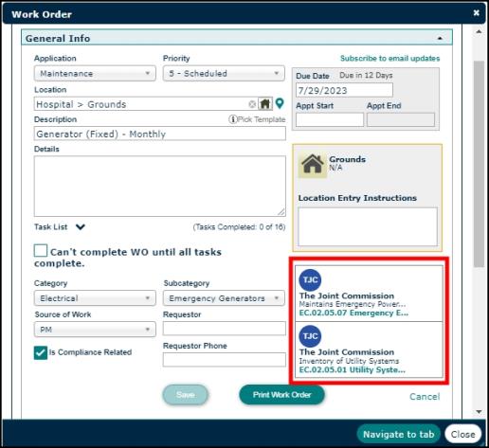Click the vertical scrollbar thumb
This screenshot has width=489, height=448.
coord(479,164)
